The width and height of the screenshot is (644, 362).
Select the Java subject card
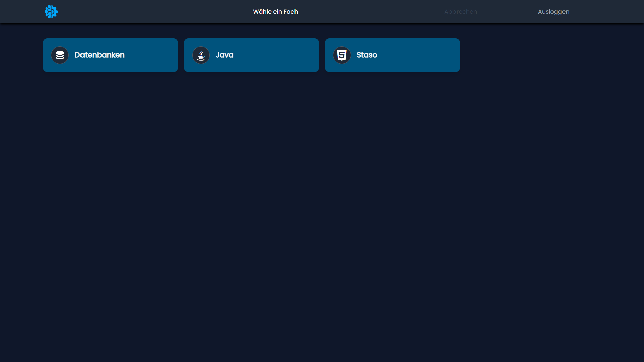252,55
